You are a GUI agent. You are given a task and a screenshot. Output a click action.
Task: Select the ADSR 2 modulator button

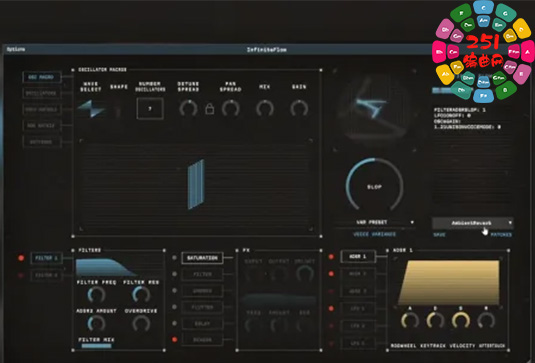click(358, 274)
